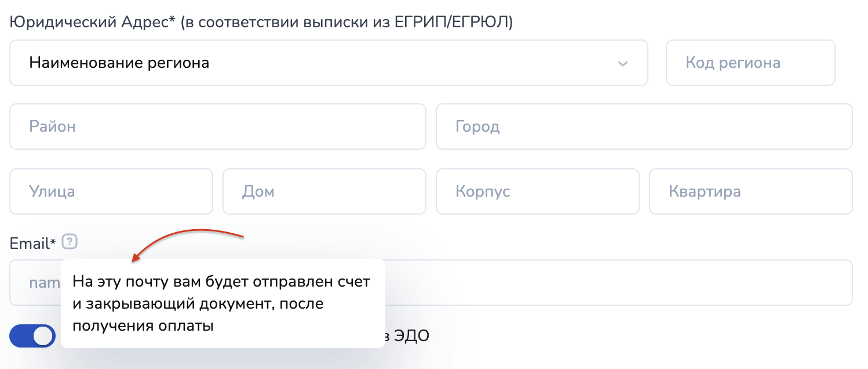Click the required asterisk beside Email
Image resolution: width=868 pixels, height=369 pixels.
tap(53, 243)
